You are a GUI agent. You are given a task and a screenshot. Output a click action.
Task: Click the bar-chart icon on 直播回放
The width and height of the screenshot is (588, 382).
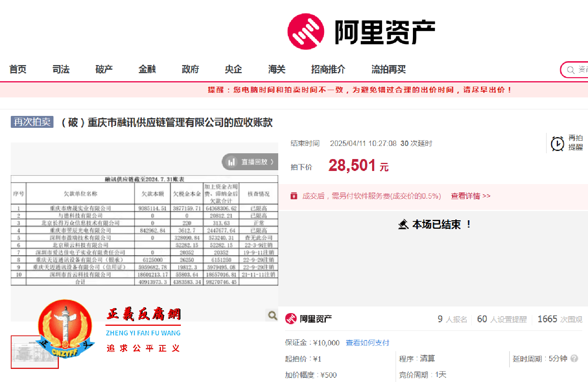(x=232, y=162)
